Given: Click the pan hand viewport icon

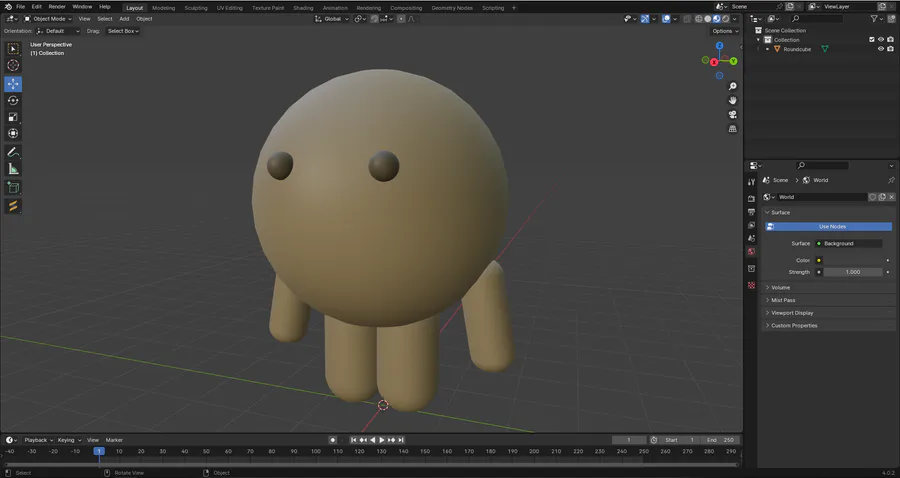Looking at the screenshot, I should pyautogui.click(x=732, y=100).
